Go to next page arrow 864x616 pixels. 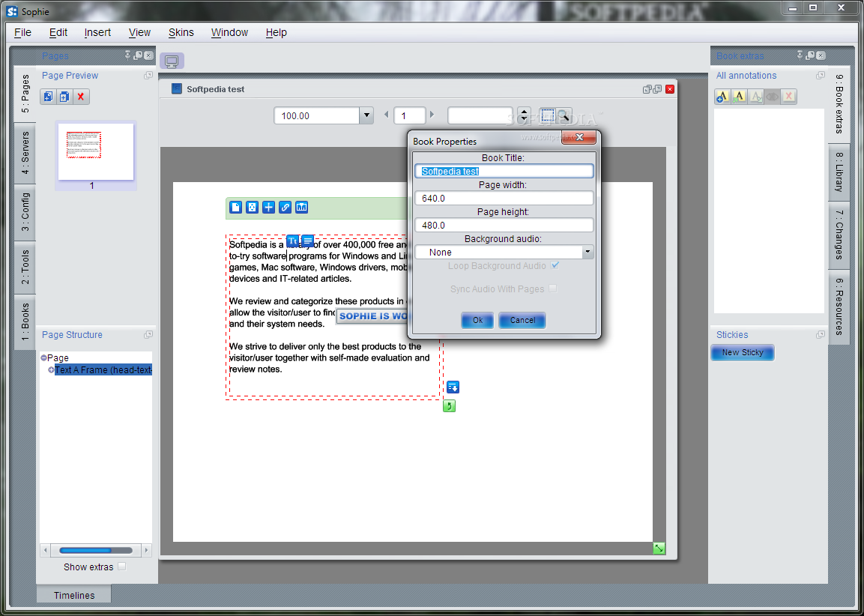coord(432,115)
